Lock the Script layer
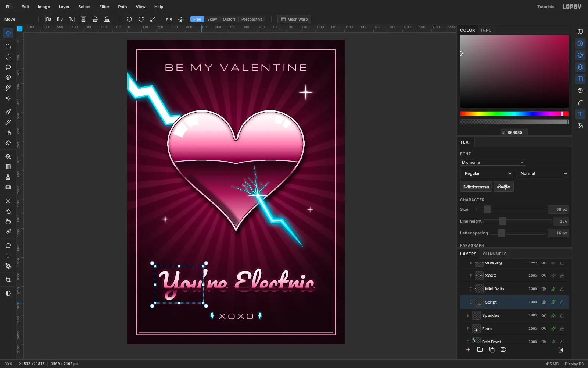 pyautogui.click(x=562, y=302)
